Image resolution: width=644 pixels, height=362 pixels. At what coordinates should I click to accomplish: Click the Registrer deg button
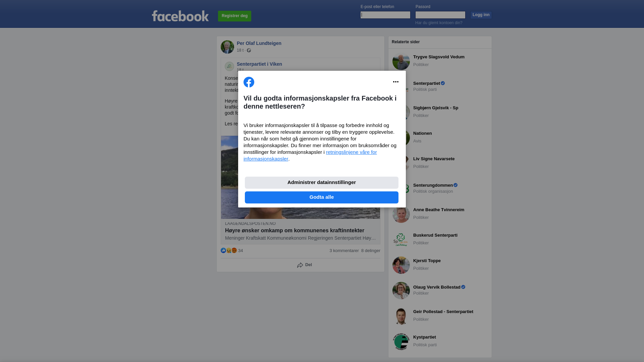pos(234,16)
